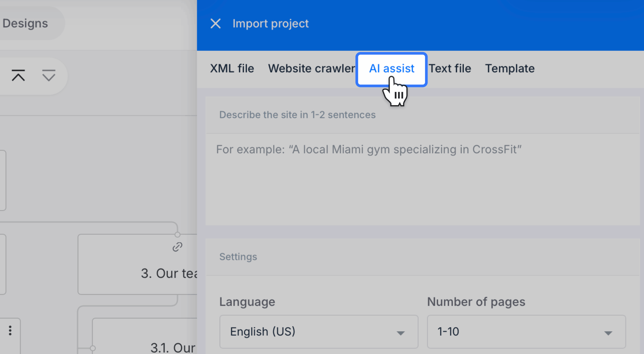The height and width of the screenshot is (354, 644).
Task: Click the link icon on Our team card
Action: tap(177, 247)
